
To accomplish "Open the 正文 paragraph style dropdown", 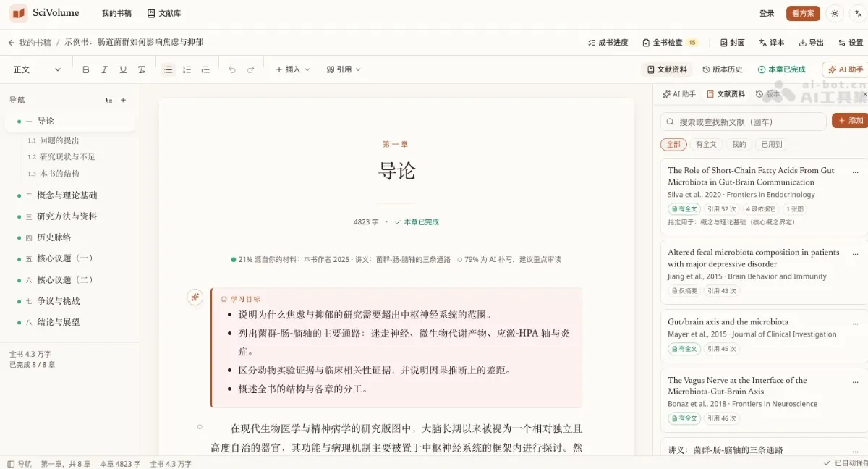I will pyautogui.click(x=38, y=69).
